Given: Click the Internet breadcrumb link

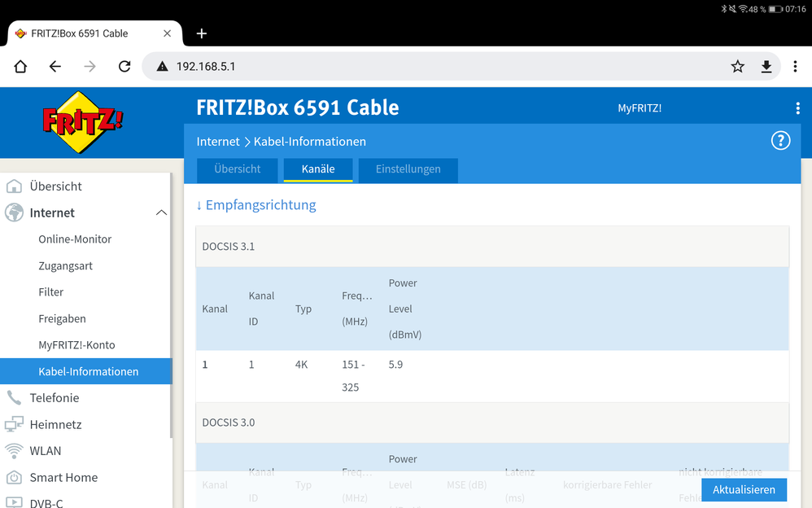Looking at the screenshot, I should (x=218, y=142).
